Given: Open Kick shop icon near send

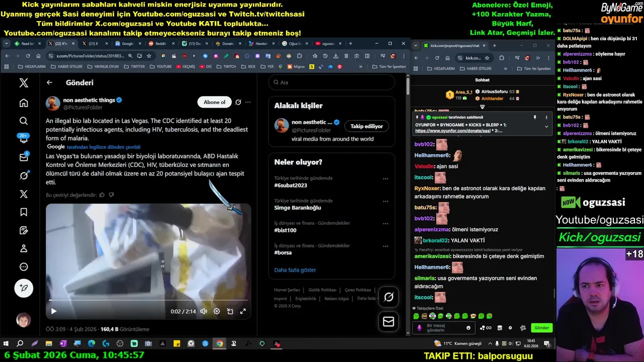Looking at the screenshot, I should pos(500,328).
